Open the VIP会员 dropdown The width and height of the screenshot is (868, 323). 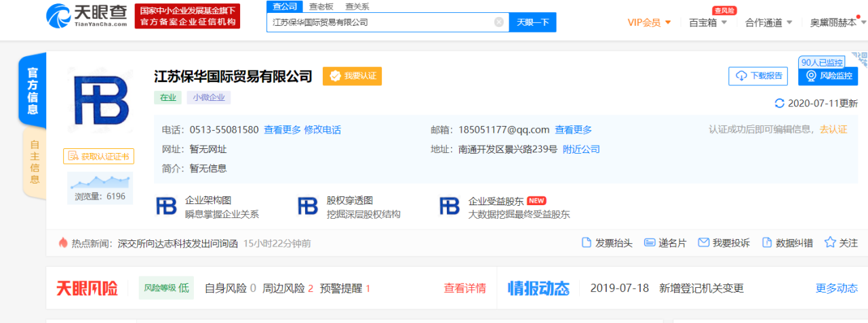649,22
